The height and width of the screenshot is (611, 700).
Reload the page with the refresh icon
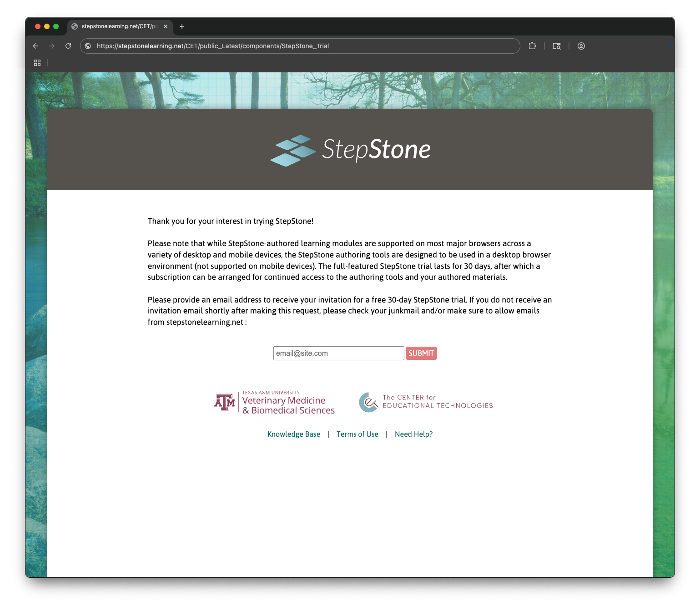tap(68, 46)
